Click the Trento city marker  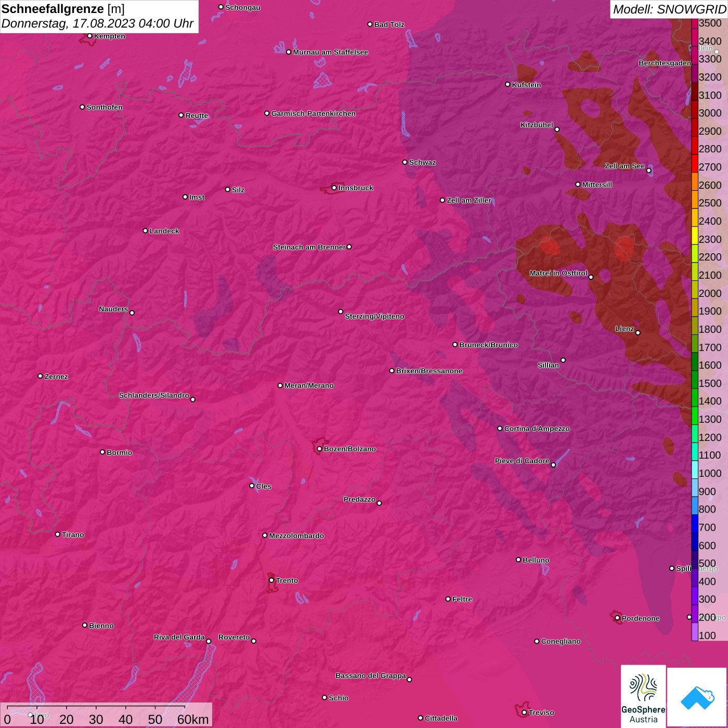click(x=271, y=580)
